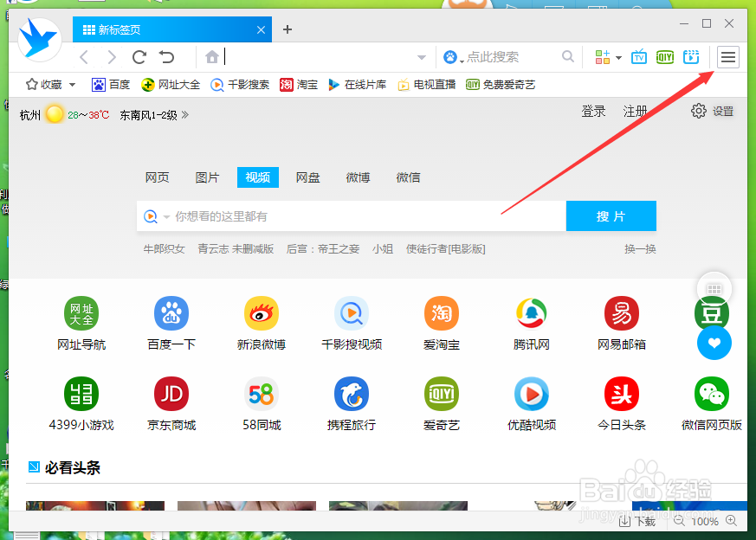
Task: Click the 使徒行者[电影版] suggestion
Action: 445,249
